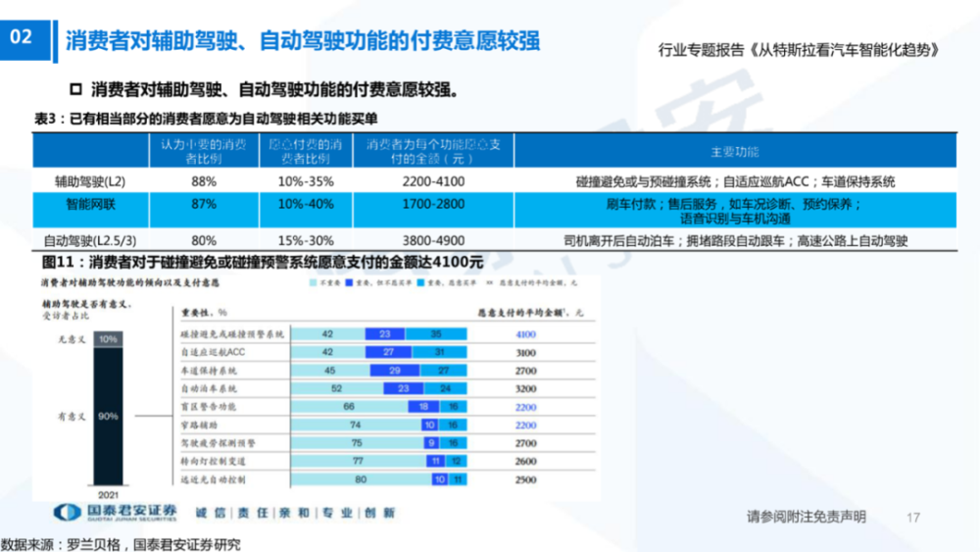Click the 90% dark bar segment
The image size is (980, 552).
[x=108, y=417]
